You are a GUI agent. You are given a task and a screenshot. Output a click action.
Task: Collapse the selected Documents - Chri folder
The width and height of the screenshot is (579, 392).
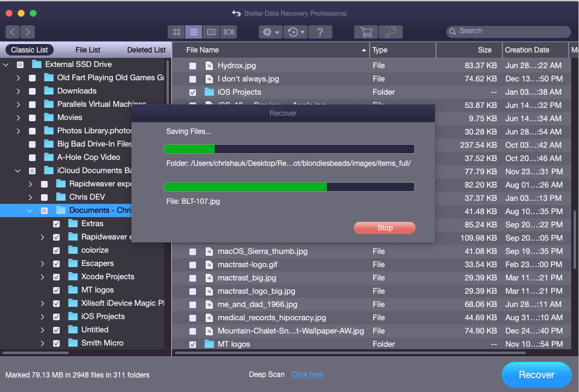click(30, 210)
